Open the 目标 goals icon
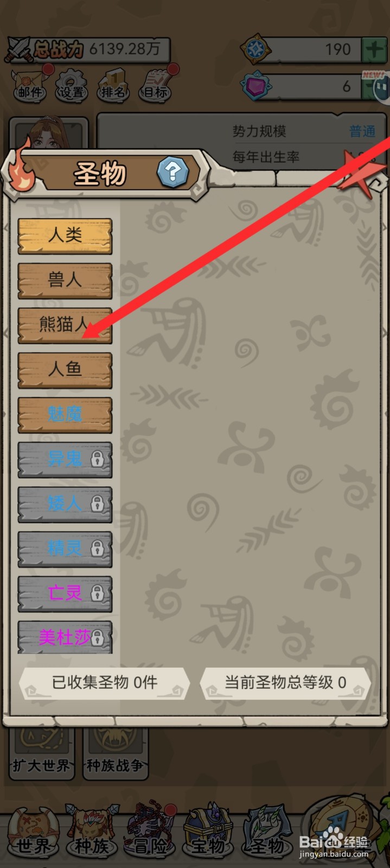 coord(156,84)
